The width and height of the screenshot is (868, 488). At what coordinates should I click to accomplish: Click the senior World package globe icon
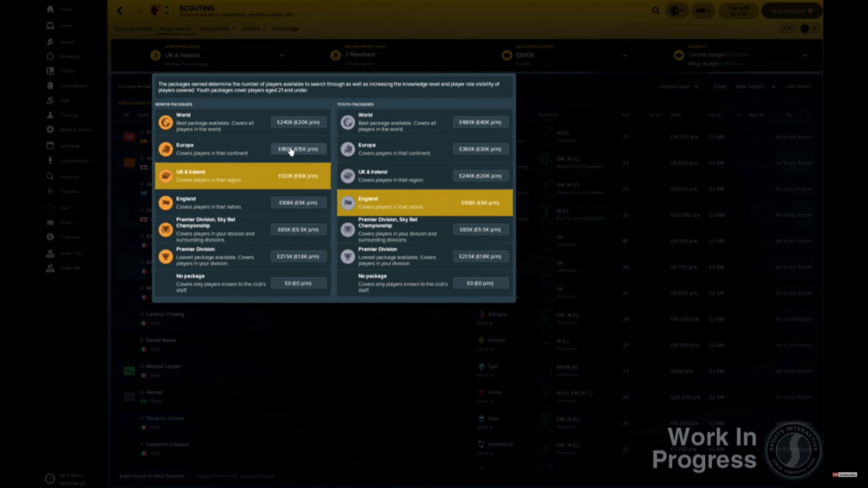166,122
